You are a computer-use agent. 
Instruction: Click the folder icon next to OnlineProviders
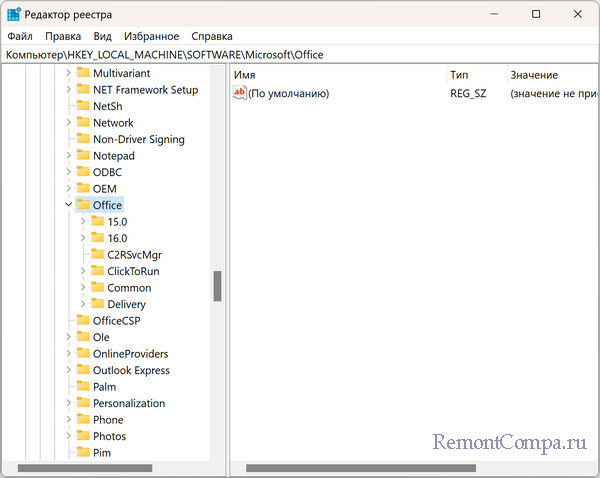tap(83, 353)
